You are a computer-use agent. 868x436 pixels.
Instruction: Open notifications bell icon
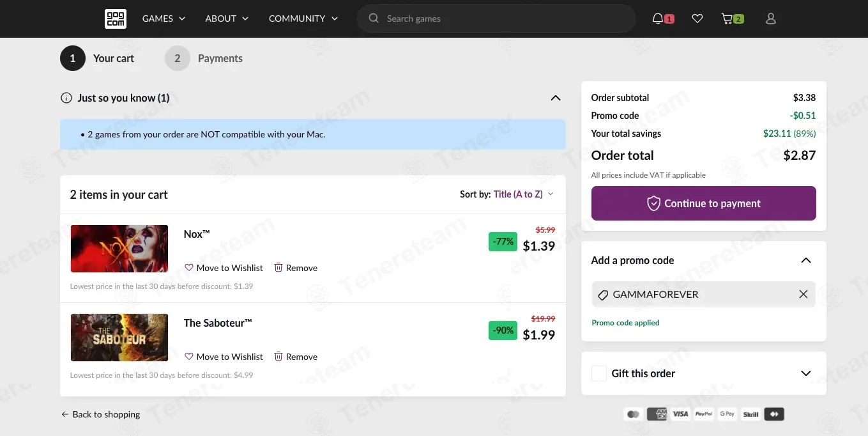[x=658, y=19]
